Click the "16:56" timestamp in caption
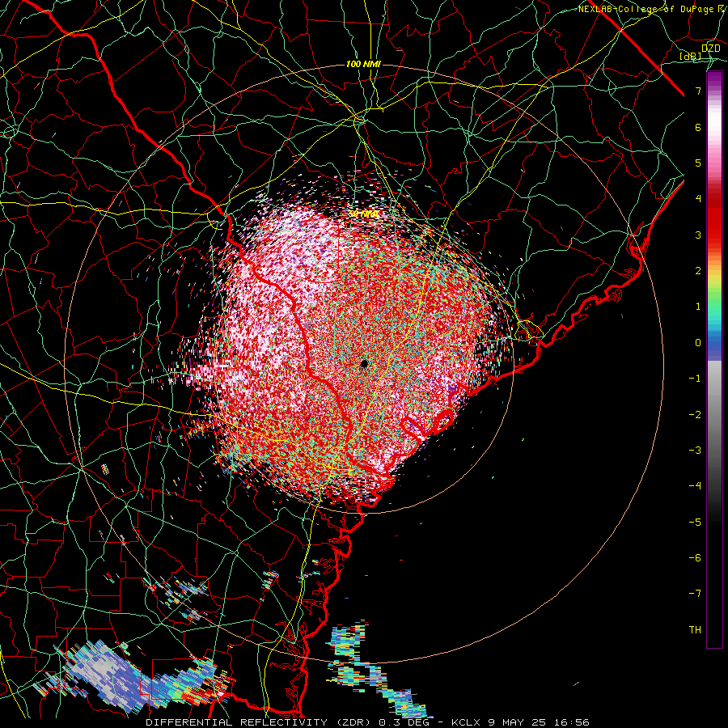This screenshot has width=728, height=728. (x=572, y=722)
